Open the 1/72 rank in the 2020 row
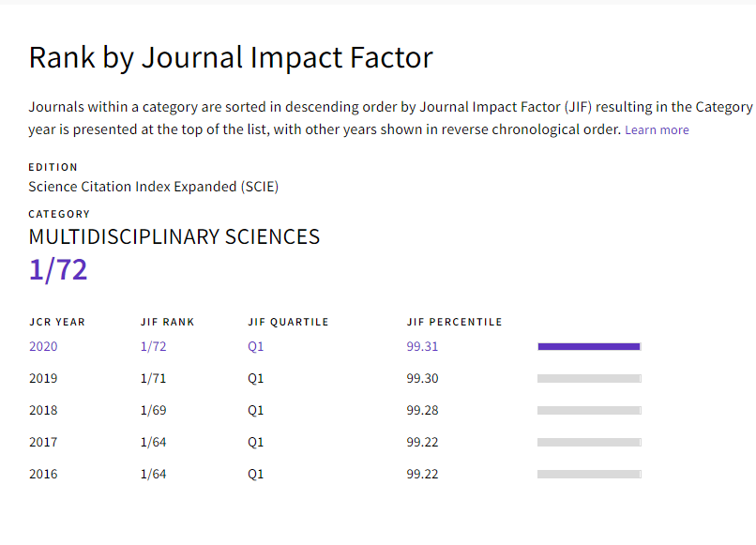Image resolution: width=756 pixels, height=545 pixels. [x=153, y=346]
